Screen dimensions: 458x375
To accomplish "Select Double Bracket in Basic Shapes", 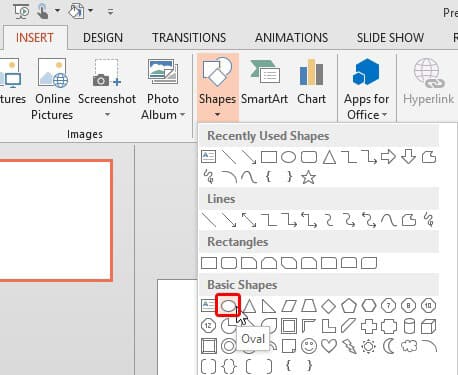I will coord(209,366).
